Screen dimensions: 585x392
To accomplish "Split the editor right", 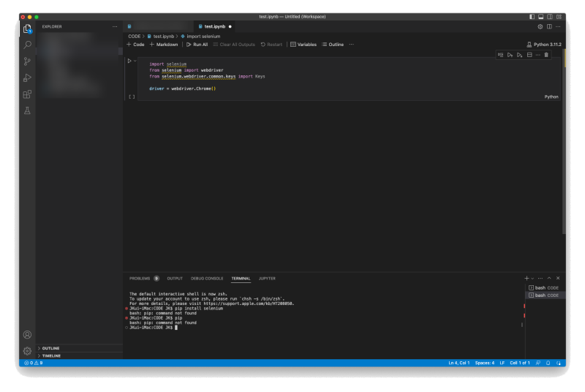I will coord(549,26).
